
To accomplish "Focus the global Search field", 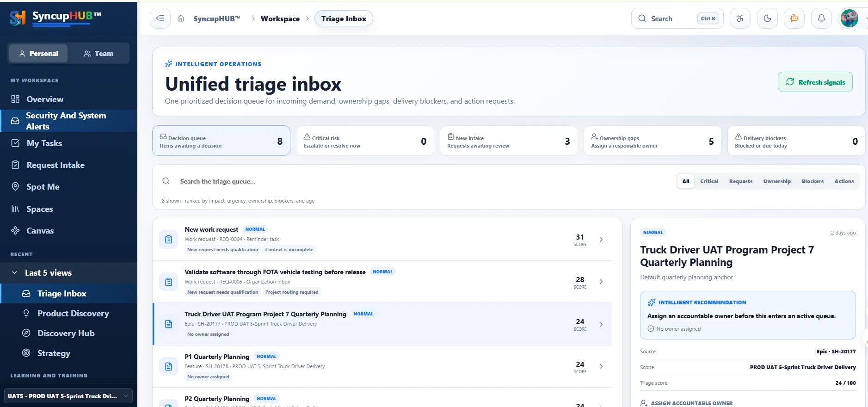I will [677, 18].
